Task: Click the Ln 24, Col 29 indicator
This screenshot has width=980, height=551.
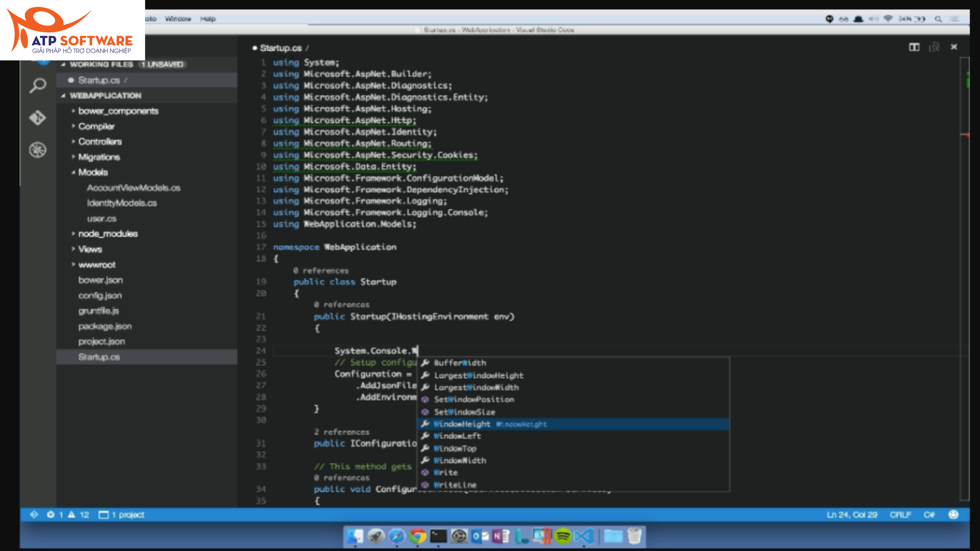Action: (853, 515)
